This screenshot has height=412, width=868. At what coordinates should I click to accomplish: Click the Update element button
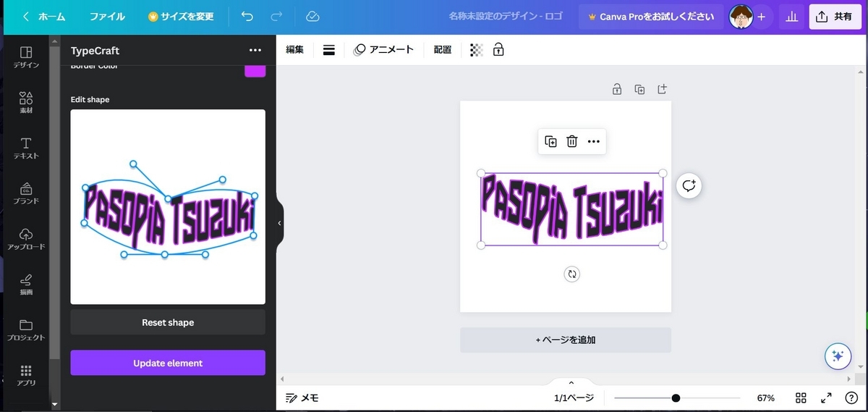coord(168,363)
